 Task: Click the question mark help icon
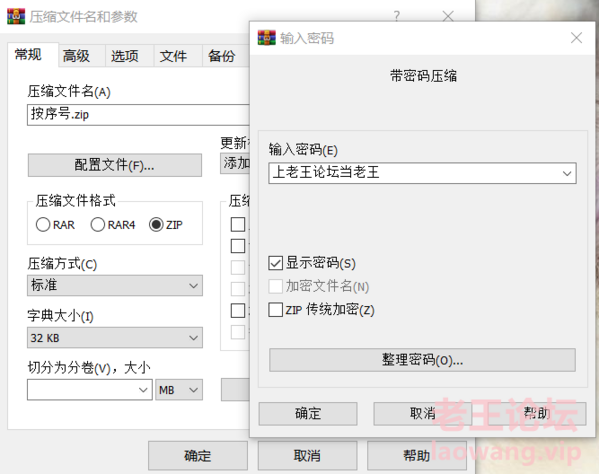pyautogui.click(x=397, y=16)
